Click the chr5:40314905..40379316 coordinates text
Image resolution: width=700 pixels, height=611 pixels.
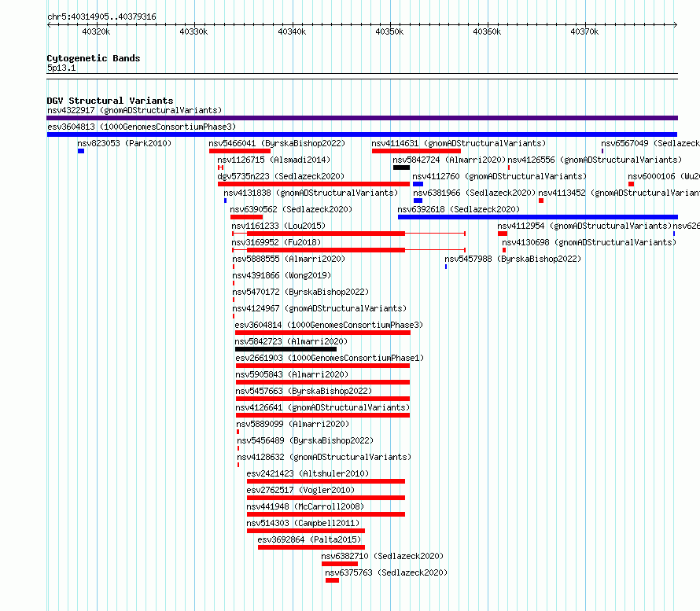[101, 17]
